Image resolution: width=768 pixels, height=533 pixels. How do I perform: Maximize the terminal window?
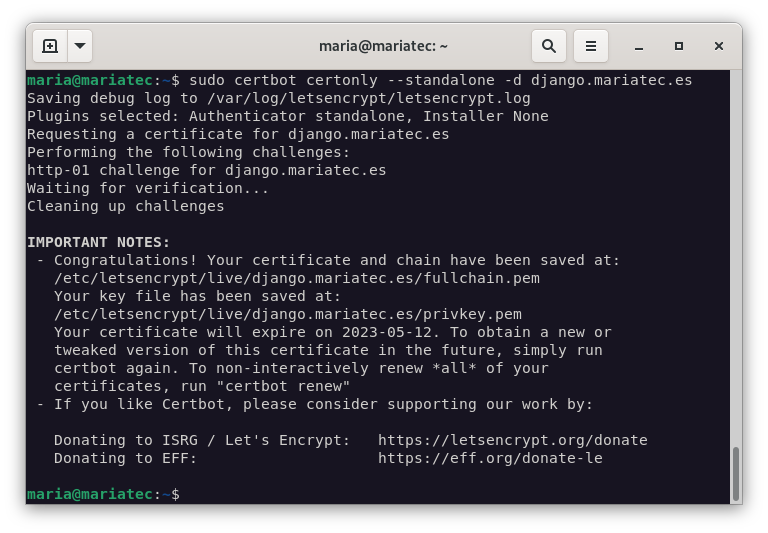(679, 46)
